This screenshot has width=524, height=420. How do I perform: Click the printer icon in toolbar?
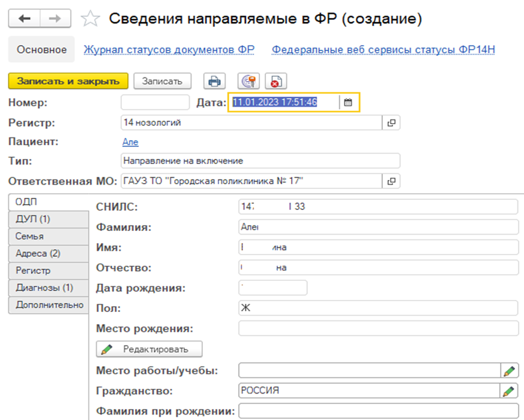[x=214, y=81]
